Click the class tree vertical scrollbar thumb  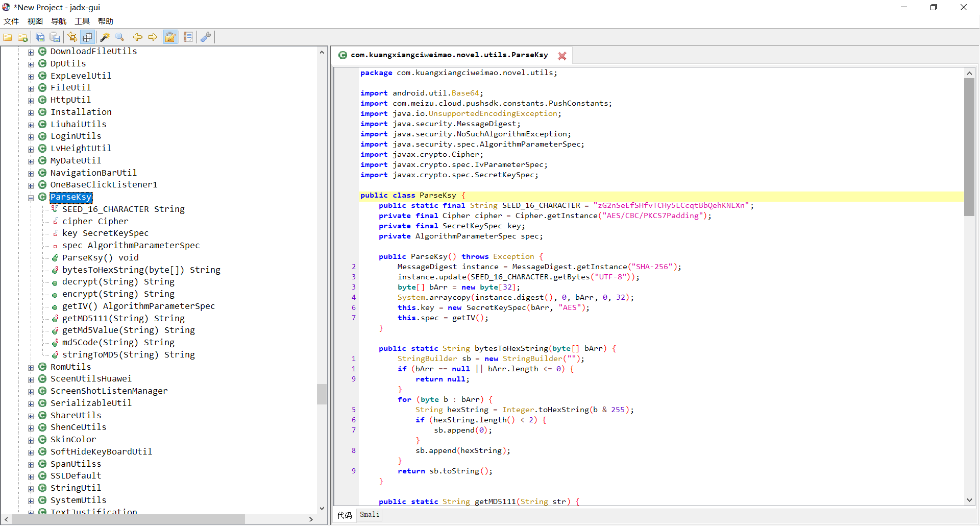coord(322,394)
